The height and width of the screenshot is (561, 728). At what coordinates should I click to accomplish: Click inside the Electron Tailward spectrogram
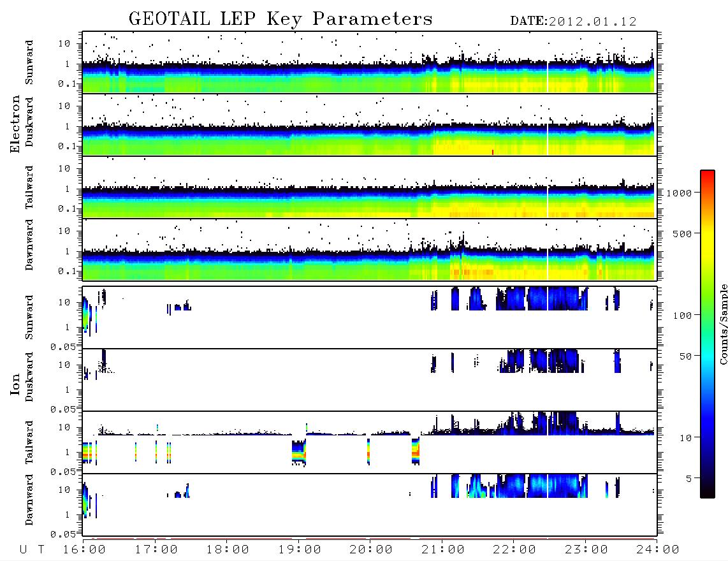(370, 187)
